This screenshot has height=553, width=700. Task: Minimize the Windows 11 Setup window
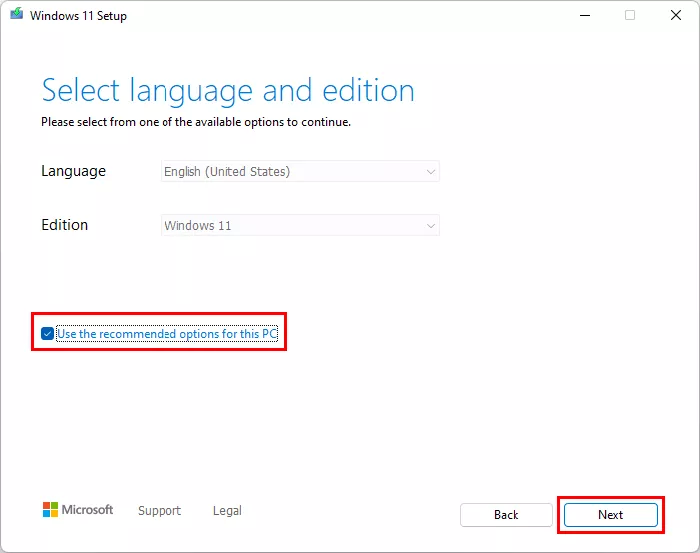tap(585, 15)
